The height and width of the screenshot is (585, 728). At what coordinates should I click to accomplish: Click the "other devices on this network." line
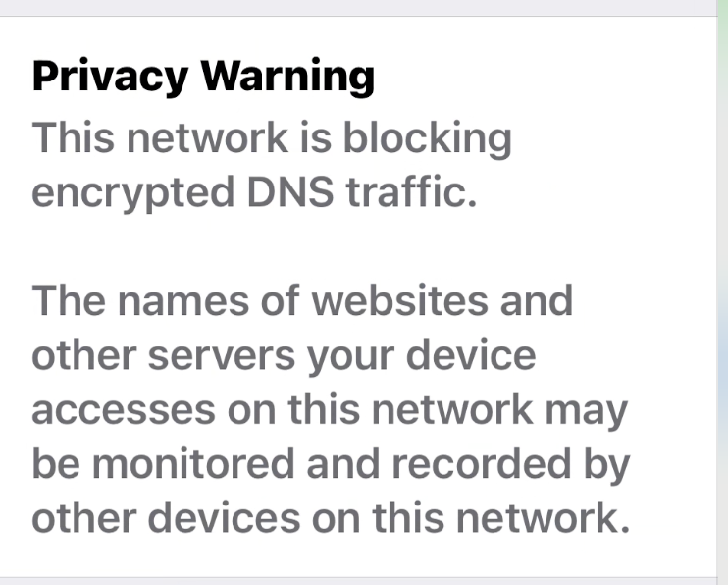tap(330, 519)
